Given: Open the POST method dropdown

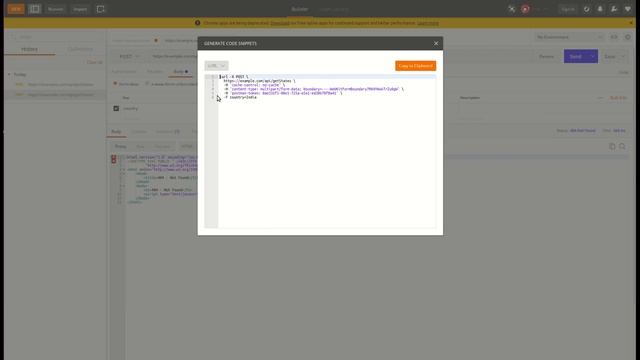Looking at the screenshot, I should [x=129, y=56].
